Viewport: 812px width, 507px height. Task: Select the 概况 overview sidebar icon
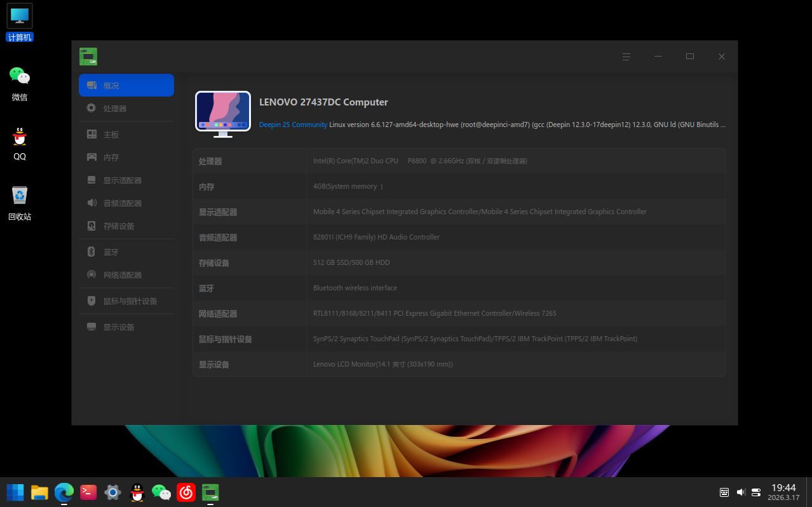click(91, 85)
